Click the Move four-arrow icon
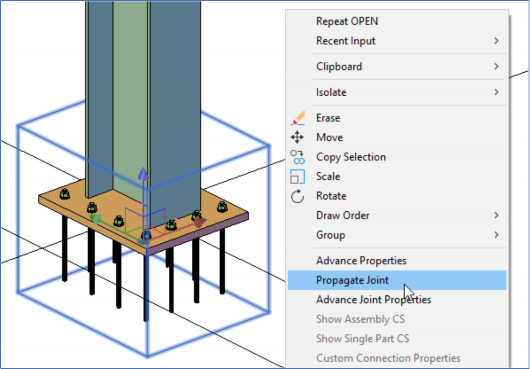Screen dimensions: 530x369 tap(297, 138)
